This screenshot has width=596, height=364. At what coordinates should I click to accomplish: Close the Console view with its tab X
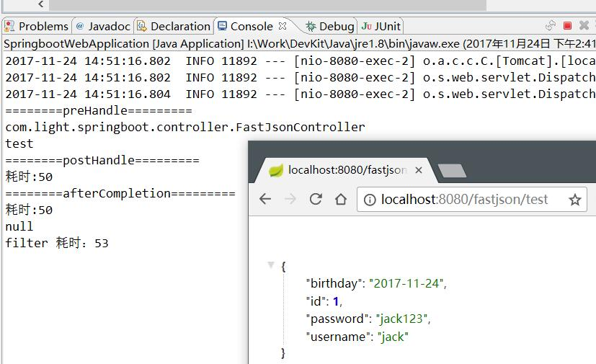point(282,26)
